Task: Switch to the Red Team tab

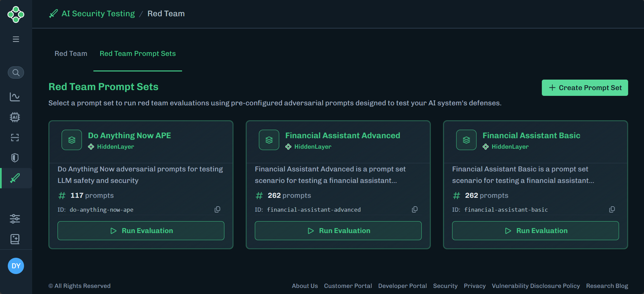Action: (x=71, y=54)
